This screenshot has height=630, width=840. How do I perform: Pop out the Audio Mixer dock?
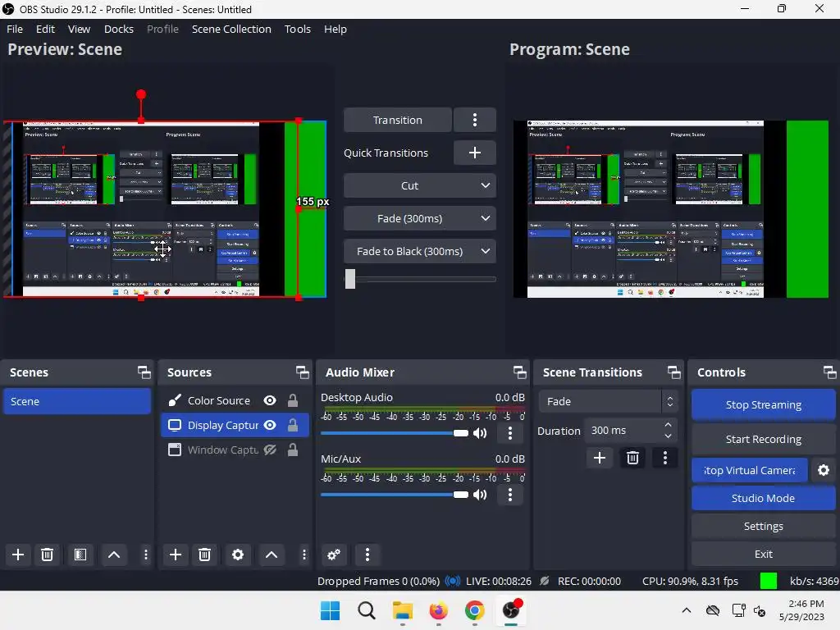point(519,372)
